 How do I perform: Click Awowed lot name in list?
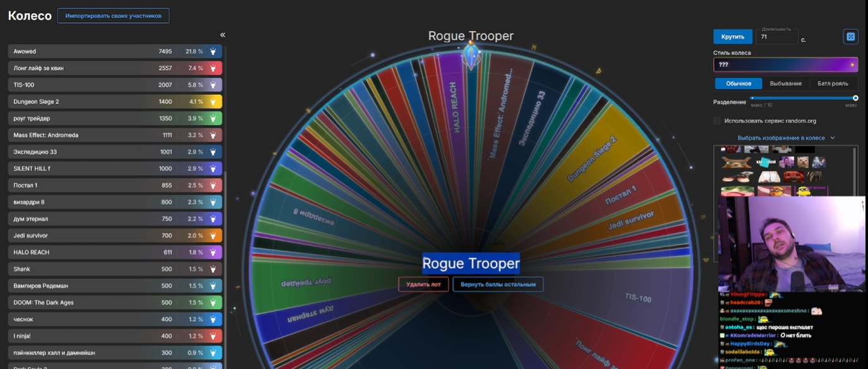[25, 51]
